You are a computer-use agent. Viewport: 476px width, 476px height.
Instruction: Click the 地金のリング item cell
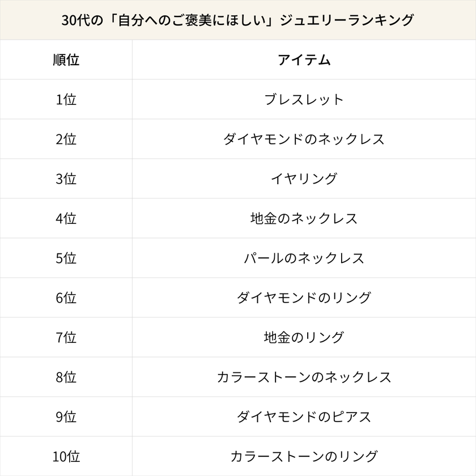point(304,338)
